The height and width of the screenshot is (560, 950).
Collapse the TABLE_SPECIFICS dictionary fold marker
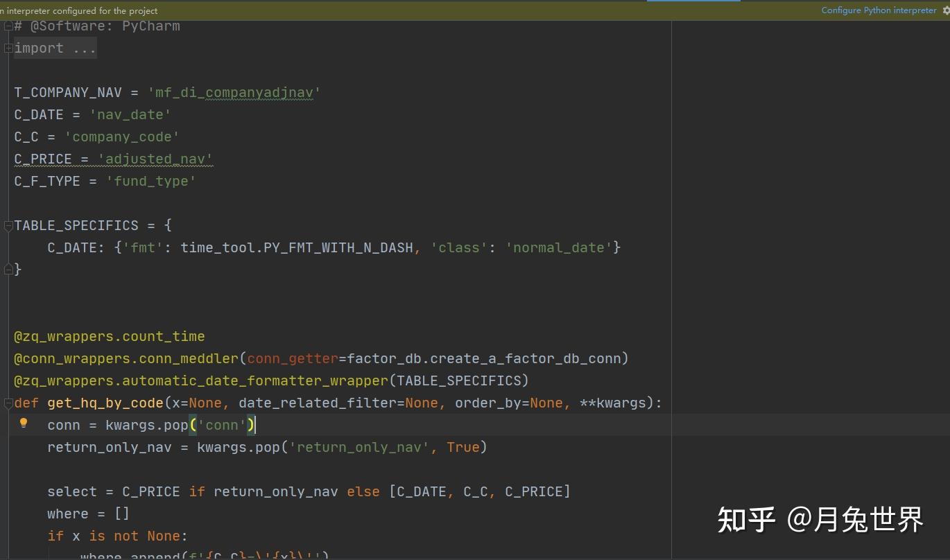pyautogui.click(x=8, y=226)
